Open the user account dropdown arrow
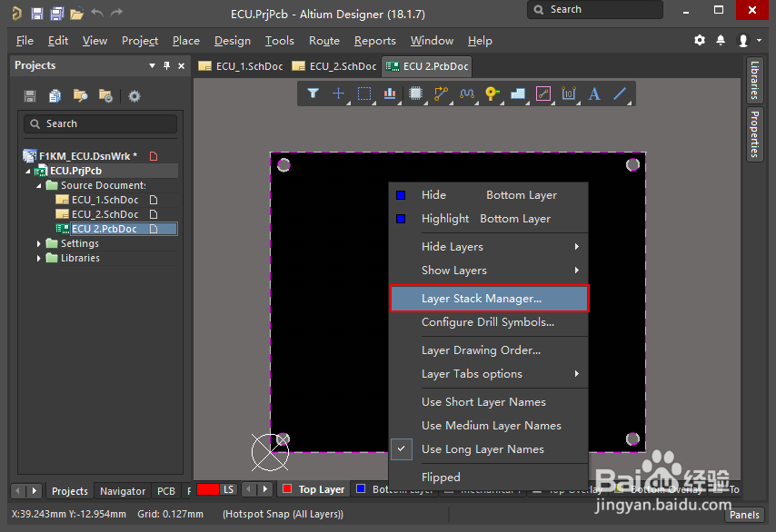 759,41
